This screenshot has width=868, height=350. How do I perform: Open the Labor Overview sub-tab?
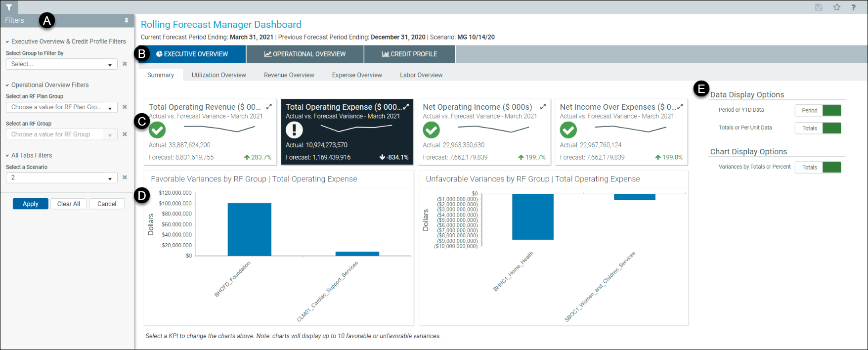tap(421, 75)
